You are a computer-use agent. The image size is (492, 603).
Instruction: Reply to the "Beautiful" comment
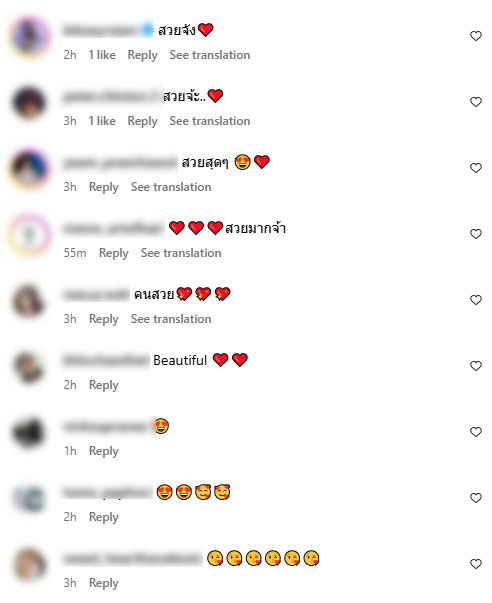coord(103,385)
